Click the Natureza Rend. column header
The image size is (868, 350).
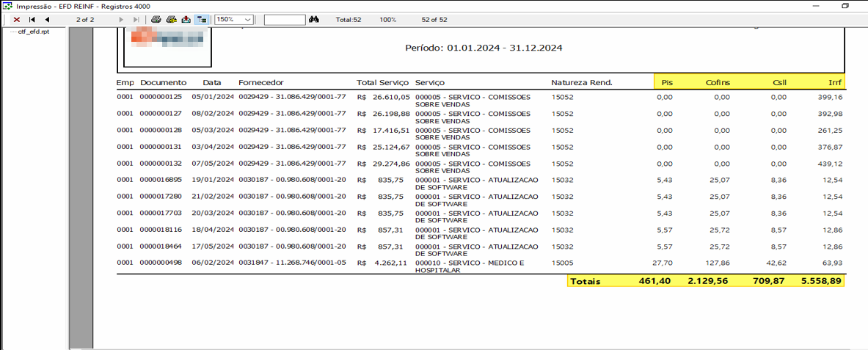[582, 82]
